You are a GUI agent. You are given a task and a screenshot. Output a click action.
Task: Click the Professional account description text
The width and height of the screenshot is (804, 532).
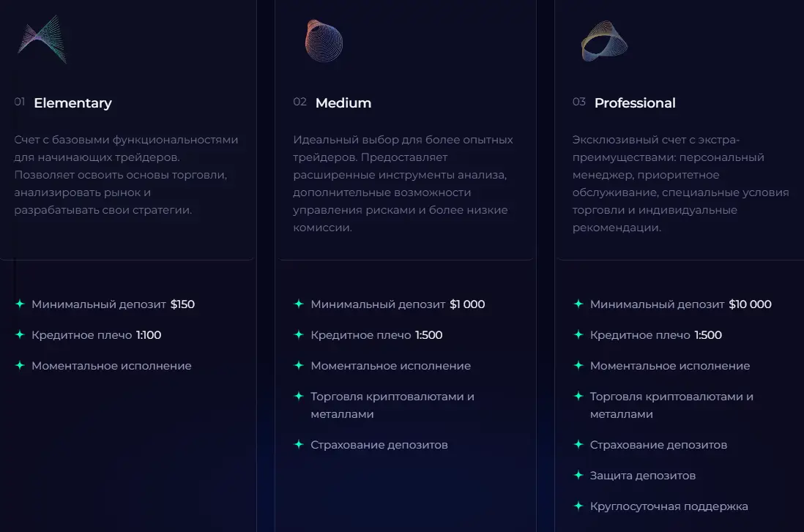pos(680,184)
